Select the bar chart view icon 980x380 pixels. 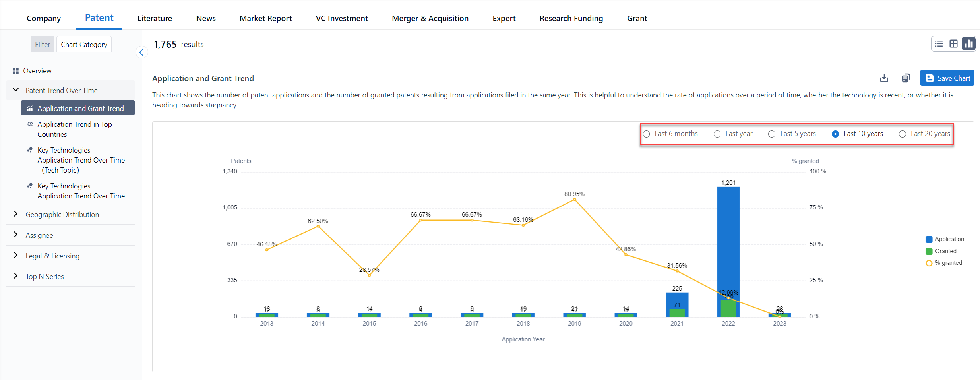[968, 44]
